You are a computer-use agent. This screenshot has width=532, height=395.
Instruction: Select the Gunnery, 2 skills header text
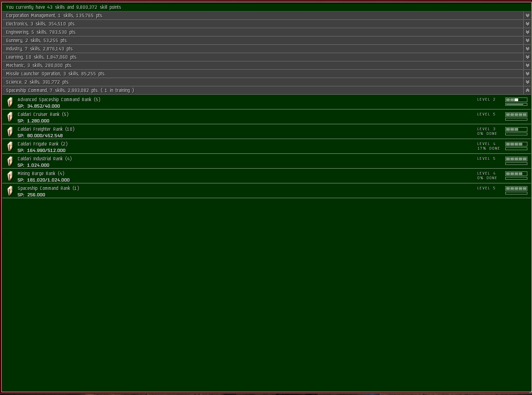coord(36,40)
